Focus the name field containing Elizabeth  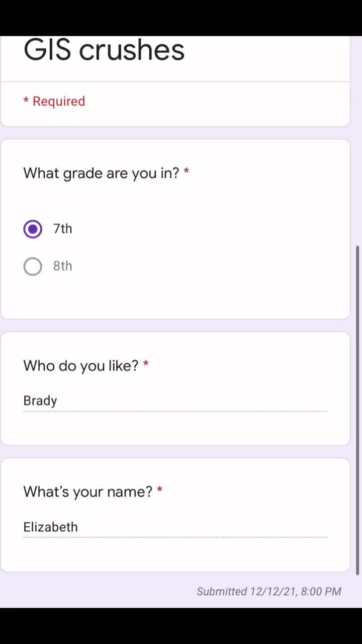click(175, 527)
